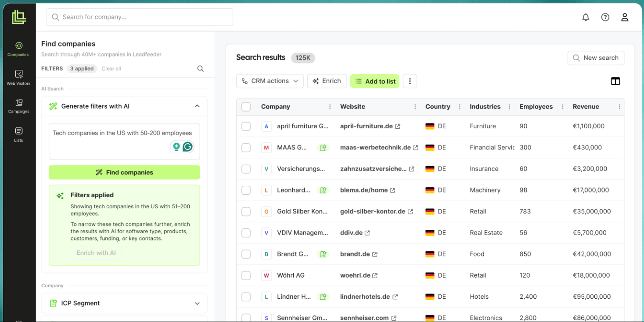This screenshot has width=644, height=322.
Task: Click the Leadfeeder logo icon
Action: coord(19,17)
